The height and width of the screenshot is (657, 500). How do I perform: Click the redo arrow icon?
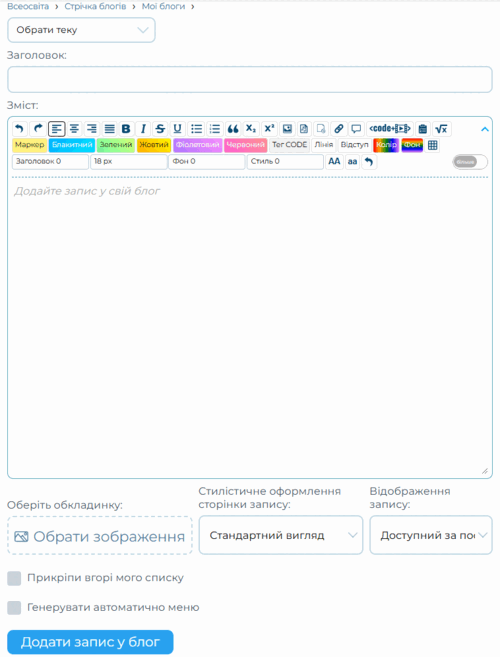[x=38, y=129]
